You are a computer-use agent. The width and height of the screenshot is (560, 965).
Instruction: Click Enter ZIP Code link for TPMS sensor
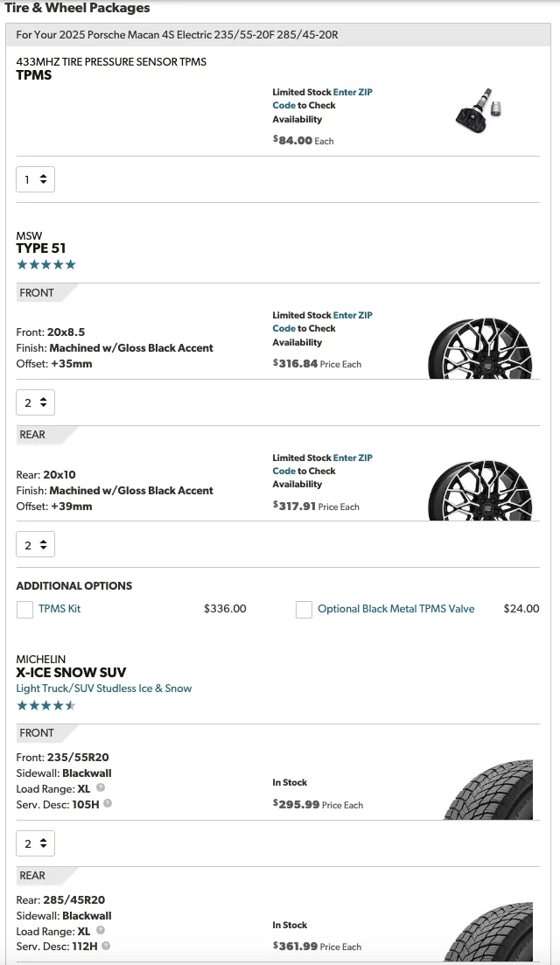pyautogui.click(x=353, y=93)
